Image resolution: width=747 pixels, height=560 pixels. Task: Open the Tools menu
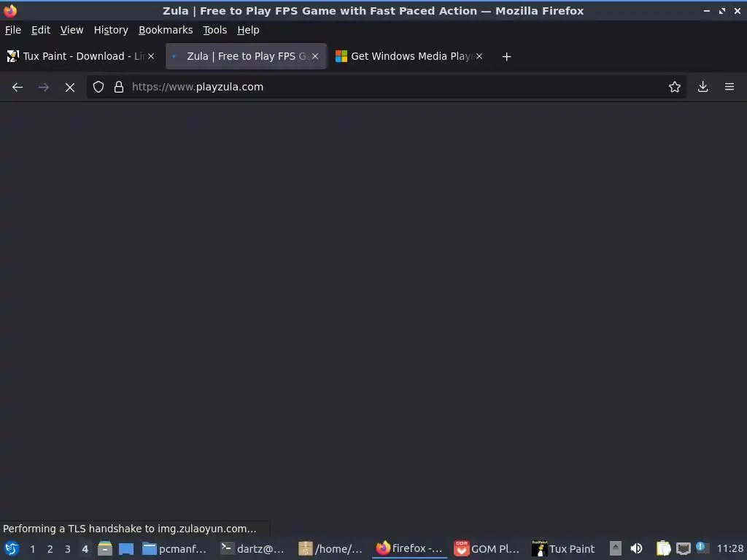(214, 30)
